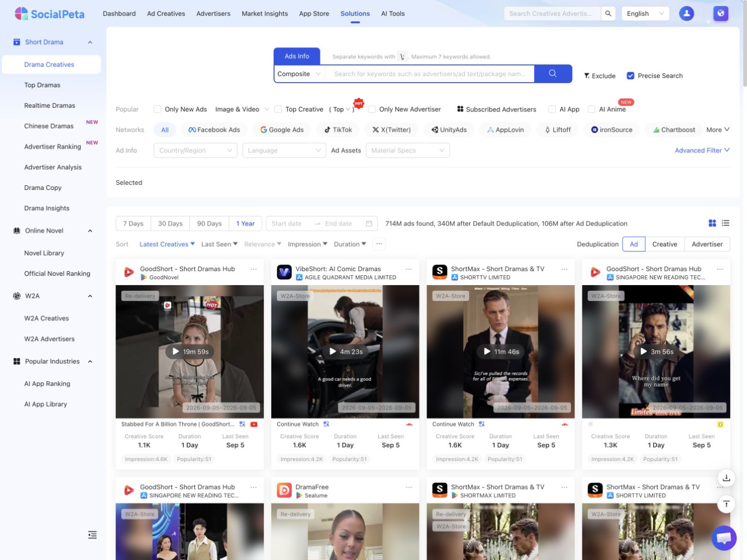Click translate icon next to Continue Watch on VibeShort
This screenshot has width=747, height=560.
(x=326, y=424)
